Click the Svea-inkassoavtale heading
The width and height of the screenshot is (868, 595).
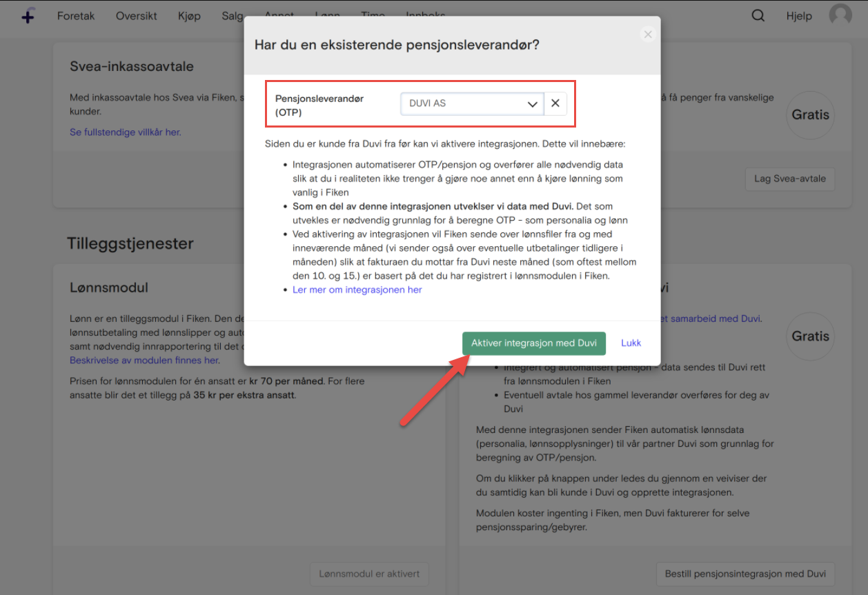[x=132, y=67]
